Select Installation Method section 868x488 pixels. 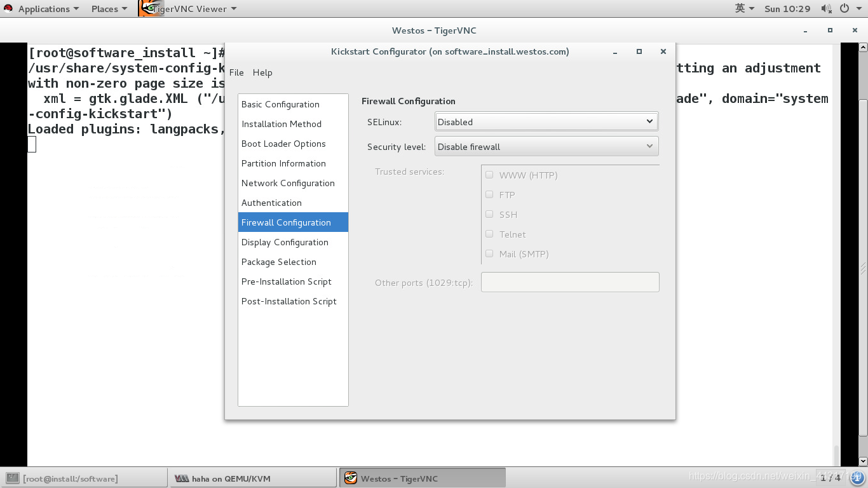[293, 124]
